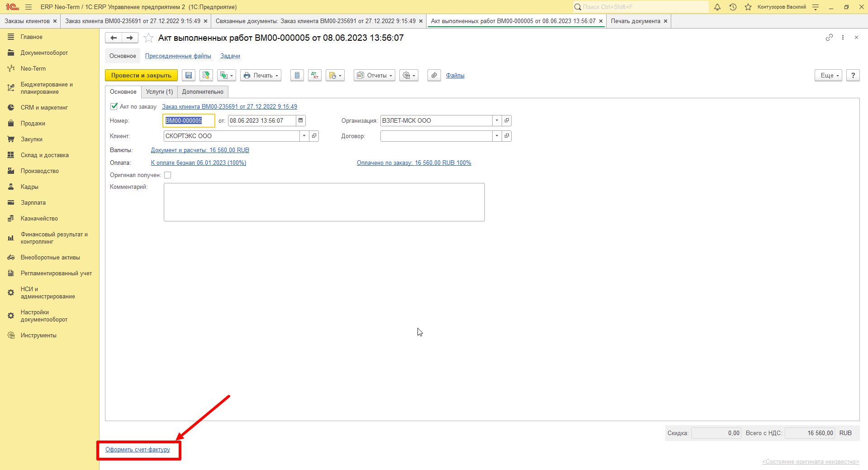Click the Файлы link
Screen dimensions: 868x470
click(x=455, y=76)
